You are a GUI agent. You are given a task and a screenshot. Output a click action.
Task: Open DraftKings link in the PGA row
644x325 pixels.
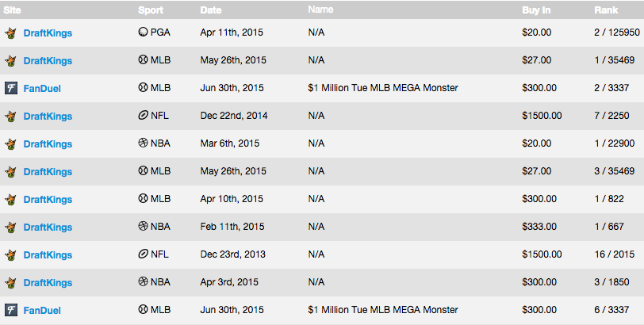click(x=48, y=32)
